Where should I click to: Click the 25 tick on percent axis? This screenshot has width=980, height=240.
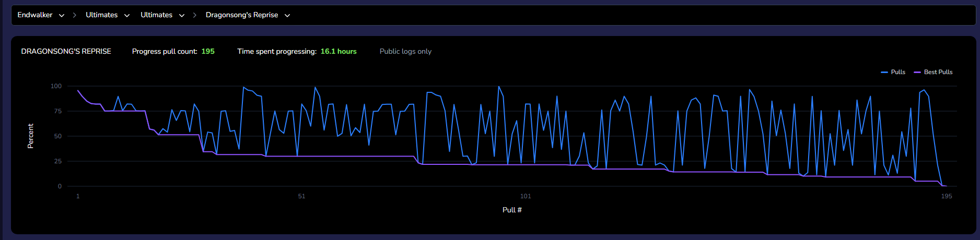coord(58,161)
